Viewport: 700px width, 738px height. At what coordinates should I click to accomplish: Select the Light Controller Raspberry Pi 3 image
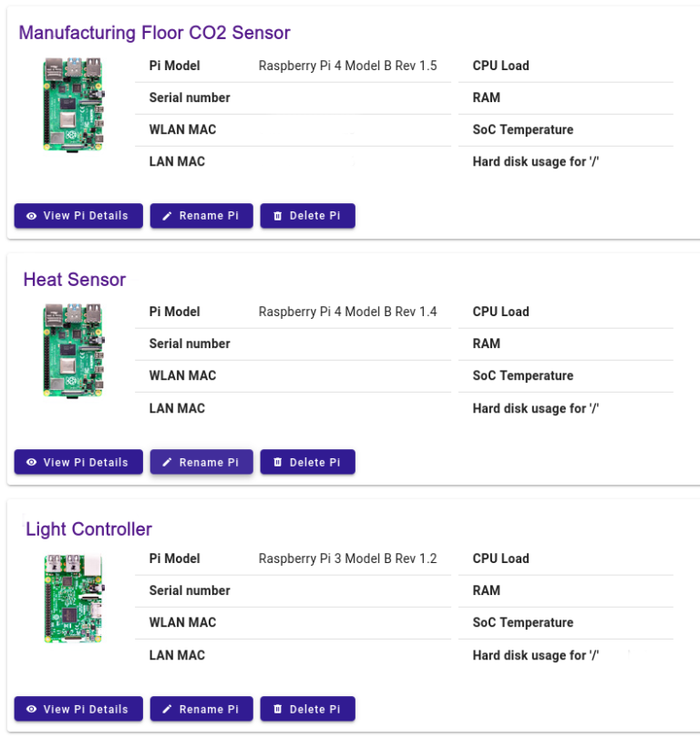[72, 597]
